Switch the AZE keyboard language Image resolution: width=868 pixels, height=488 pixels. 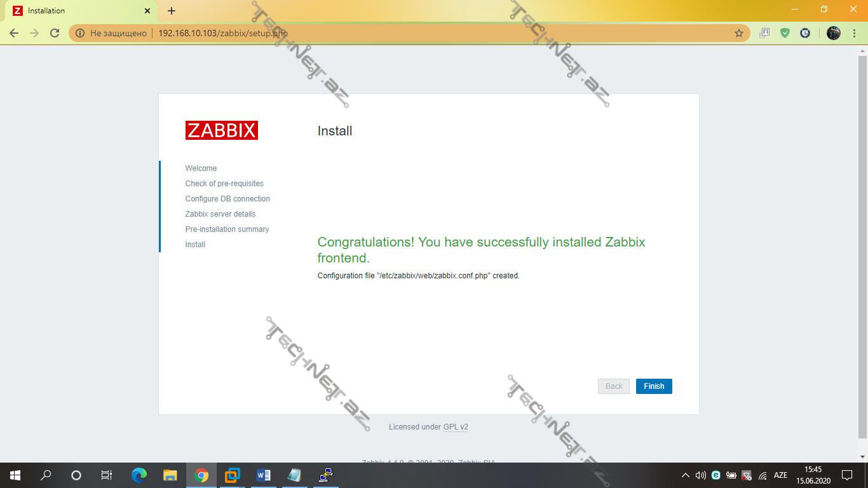[780, 475]
